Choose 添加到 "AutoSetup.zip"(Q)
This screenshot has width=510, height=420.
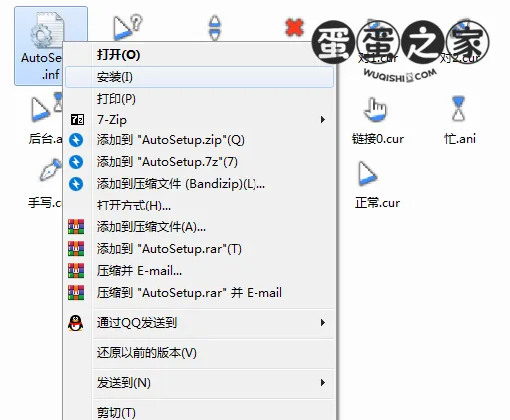[x=200, y=140]
